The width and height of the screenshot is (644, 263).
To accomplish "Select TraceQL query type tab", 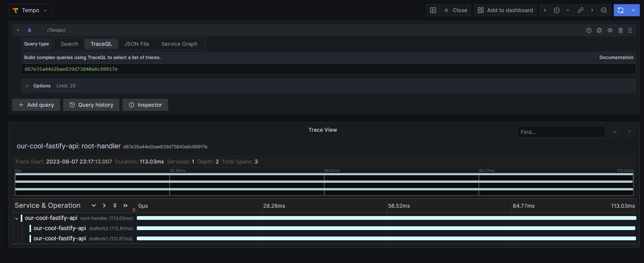I will click(101, 44).
